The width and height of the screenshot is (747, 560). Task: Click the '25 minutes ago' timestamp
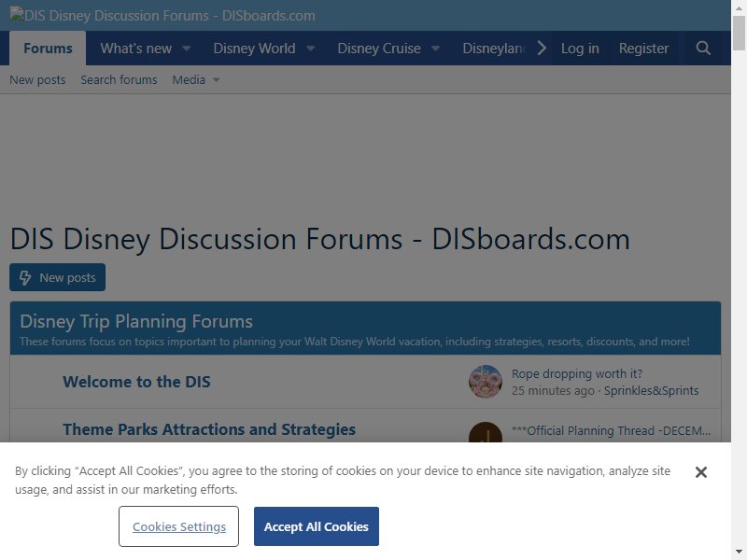[553, 390]
